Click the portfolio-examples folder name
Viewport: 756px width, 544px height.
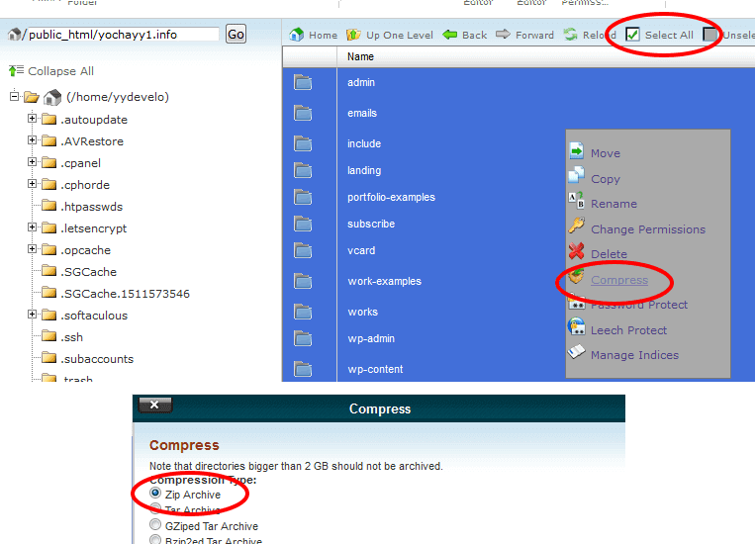391,197
